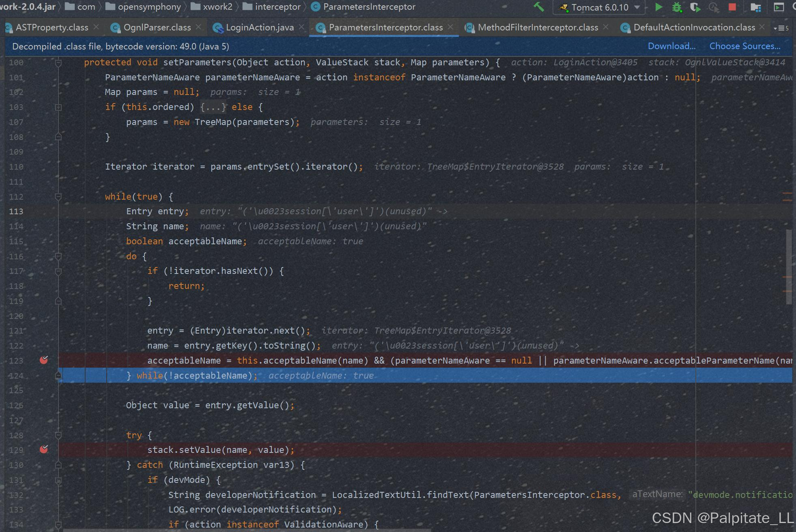Click fold end marker at line 108
Screen dimensions: 796x532
click(58, 137)
